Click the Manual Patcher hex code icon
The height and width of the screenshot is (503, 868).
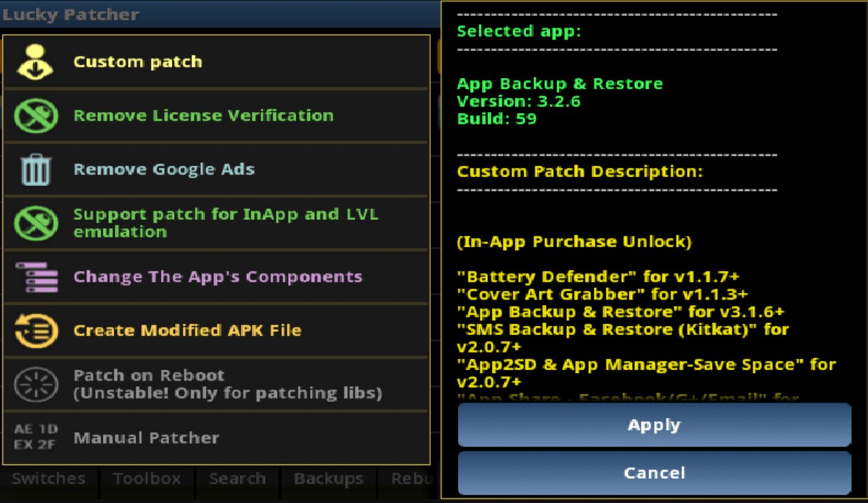click(x=35, y=436)
